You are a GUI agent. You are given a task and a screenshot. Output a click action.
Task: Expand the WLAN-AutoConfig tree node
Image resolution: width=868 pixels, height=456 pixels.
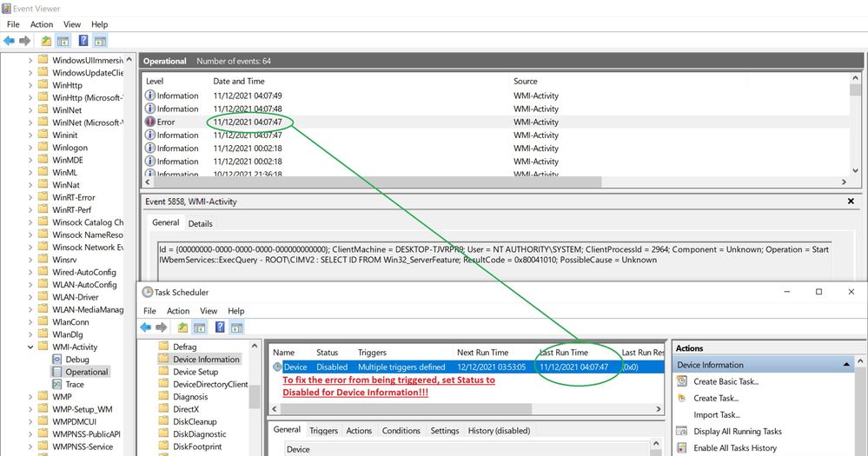click(x=30, y=284)
